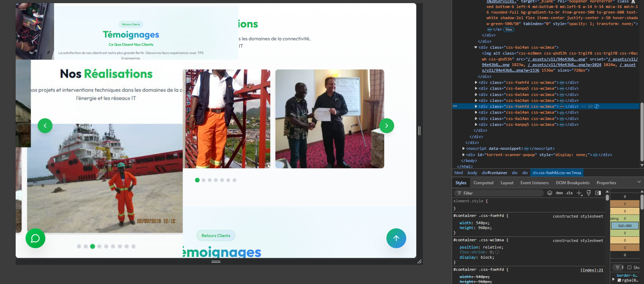Click the scroll-to-top arrow button

pos(396,238)
